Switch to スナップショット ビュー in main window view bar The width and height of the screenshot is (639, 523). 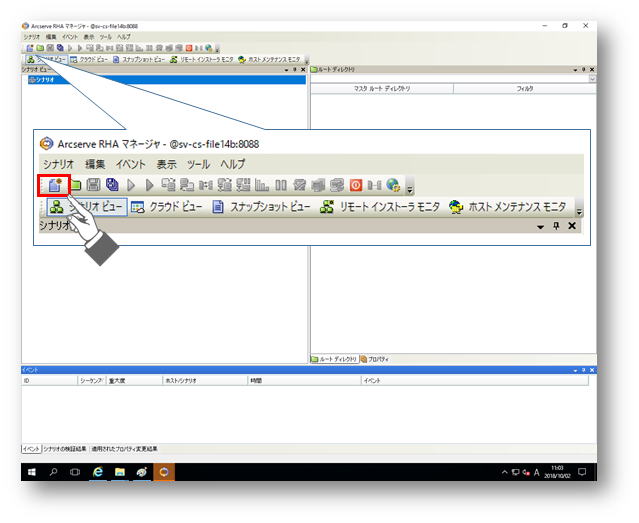(139, 60)
